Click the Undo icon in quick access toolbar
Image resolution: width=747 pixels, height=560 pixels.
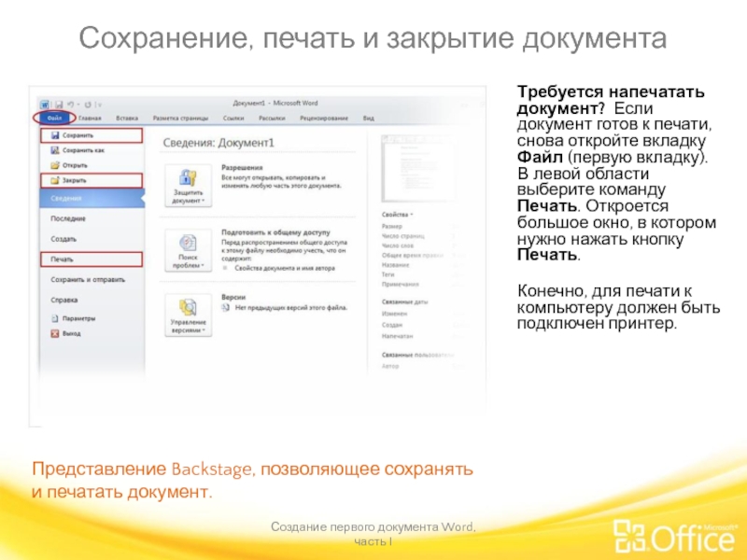[71, 105]
